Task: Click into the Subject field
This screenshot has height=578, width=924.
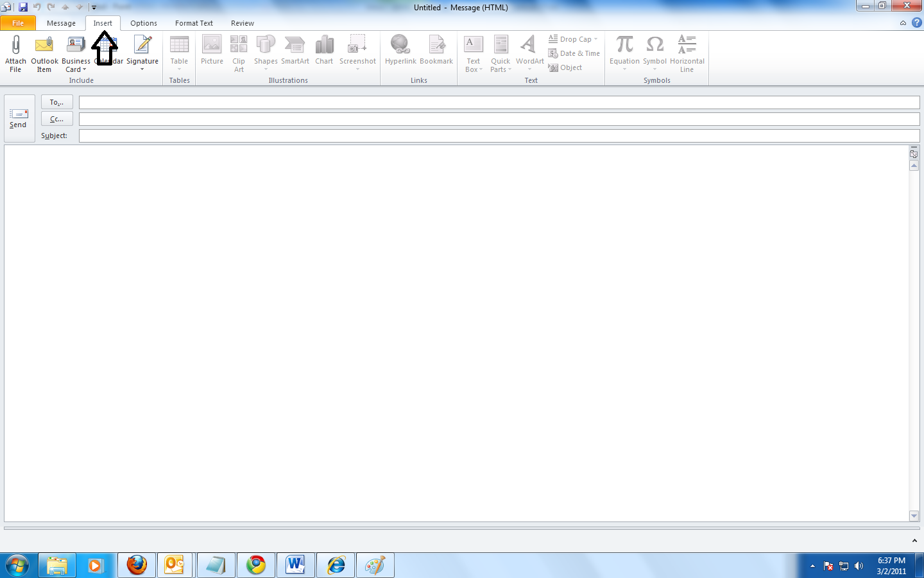Action: (499, 136)
